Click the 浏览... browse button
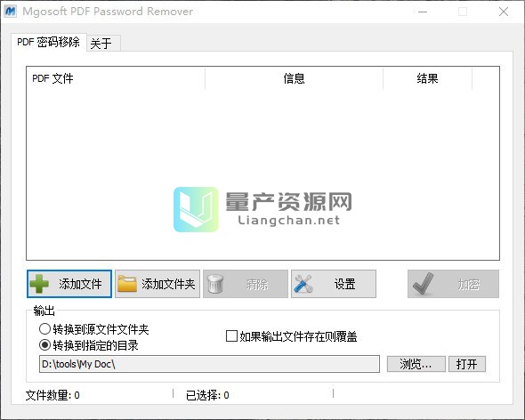The image size is (525, 420). pos(416,364)
